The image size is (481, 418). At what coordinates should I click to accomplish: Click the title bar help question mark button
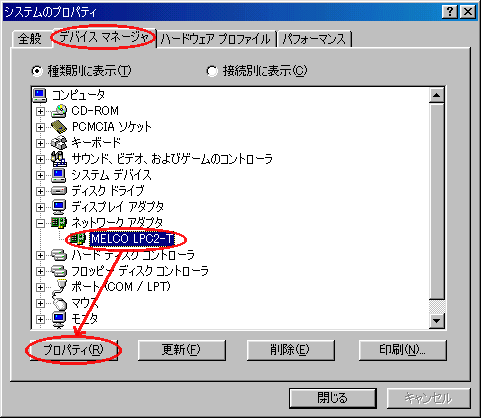(450, 12)
